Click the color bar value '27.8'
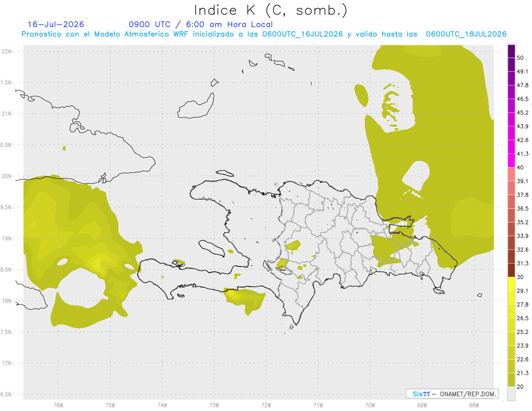This screenshot has width=532, height=411. tap(523, 304)
